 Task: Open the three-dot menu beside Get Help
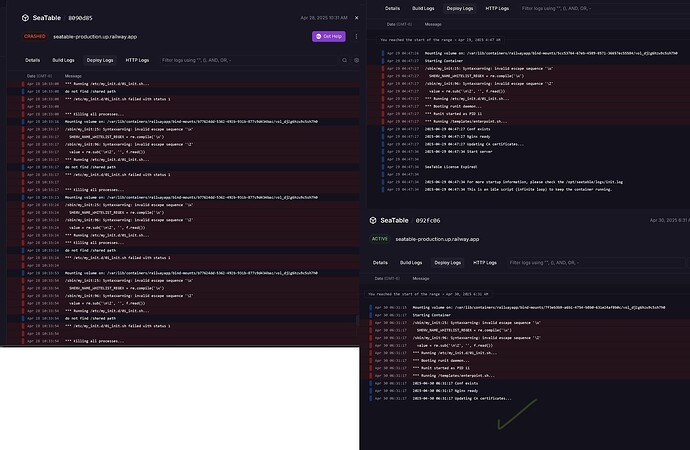tap(356, 37)
